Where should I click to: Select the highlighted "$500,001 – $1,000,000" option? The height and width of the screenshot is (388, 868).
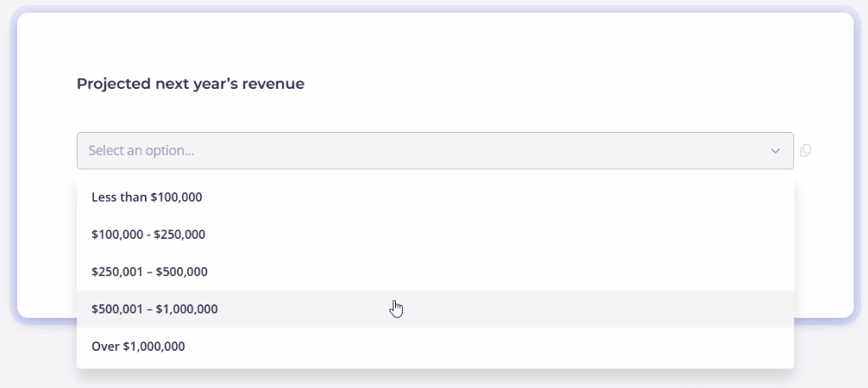point(435,309)
